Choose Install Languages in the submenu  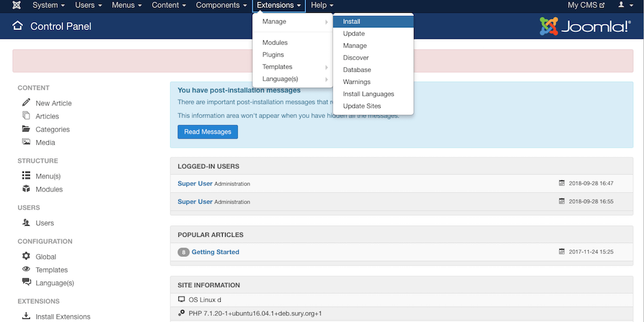368,94
